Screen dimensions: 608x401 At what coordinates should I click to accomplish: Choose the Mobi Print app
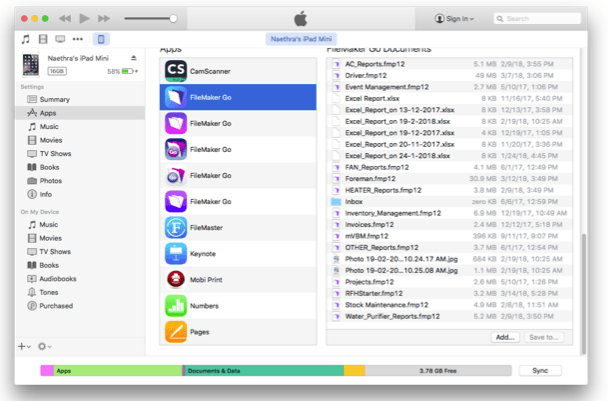pyautogui.click(x=175, y=279)
